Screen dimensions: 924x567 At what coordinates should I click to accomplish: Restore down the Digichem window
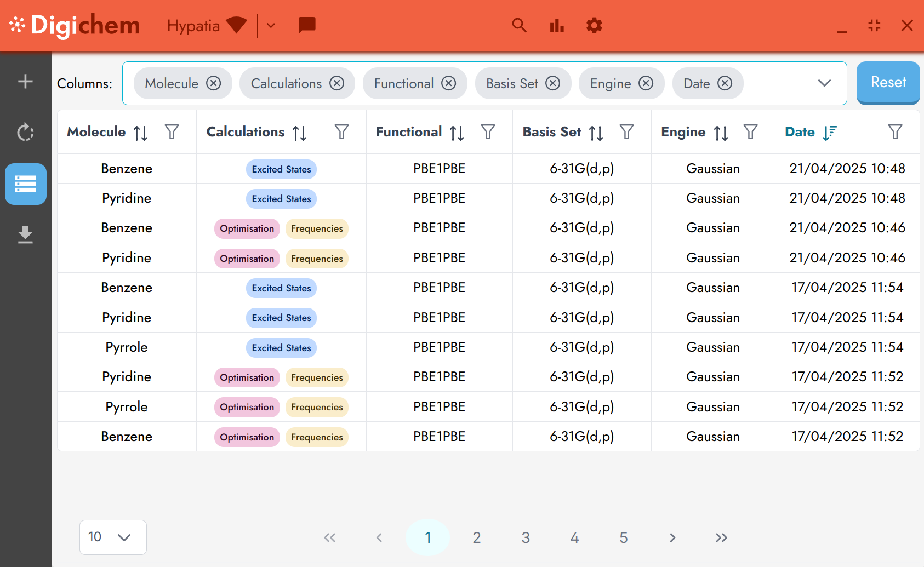[x=875, y=25]
